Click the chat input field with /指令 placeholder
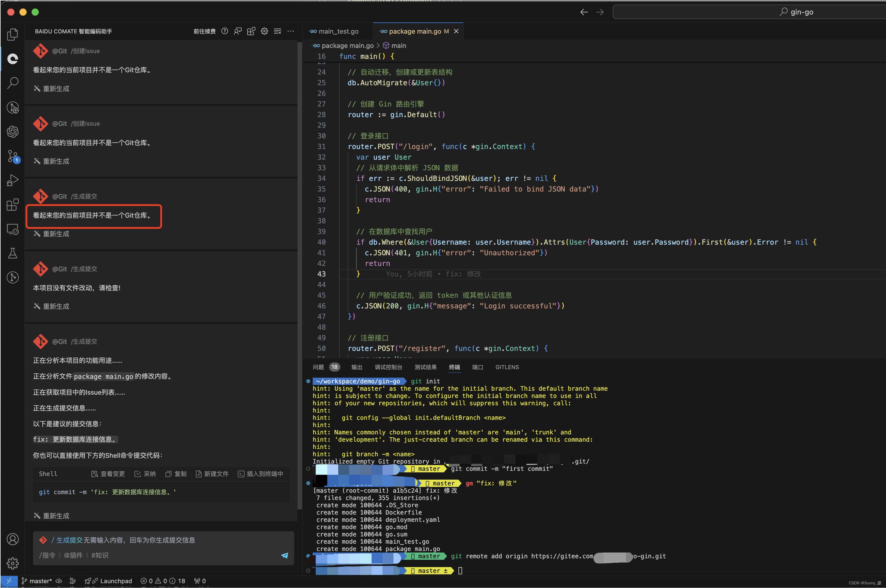Viewport: 886px width, 588px height. point(158,555)
